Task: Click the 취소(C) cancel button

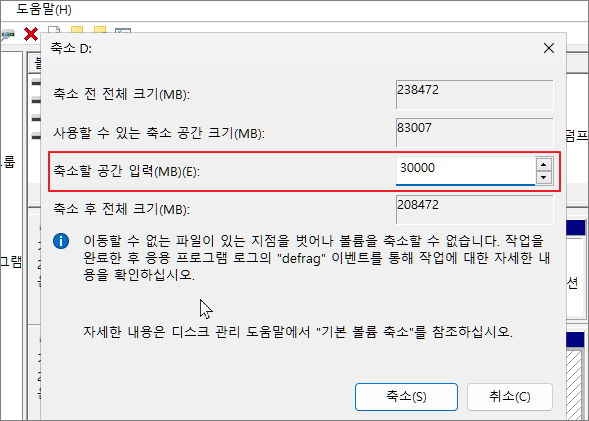Action: click(510, 397)
